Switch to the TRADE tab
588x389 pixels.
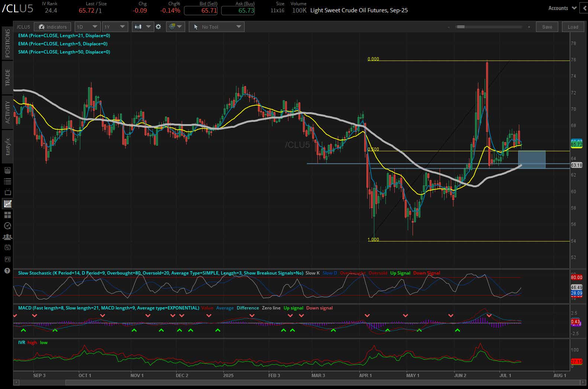7,77
